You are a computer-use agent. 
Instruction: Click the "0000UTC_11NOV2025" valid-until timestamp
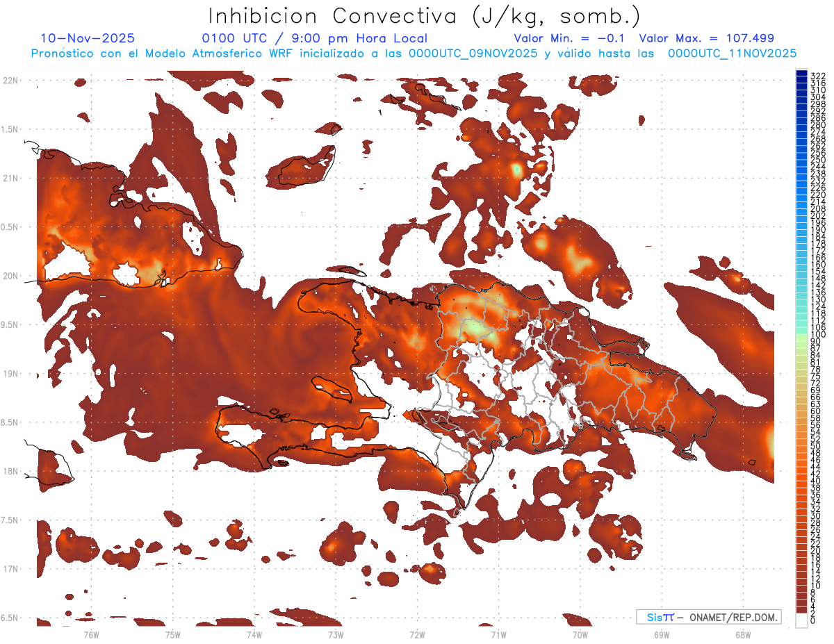pyautogui.click(x=732, y=53)
